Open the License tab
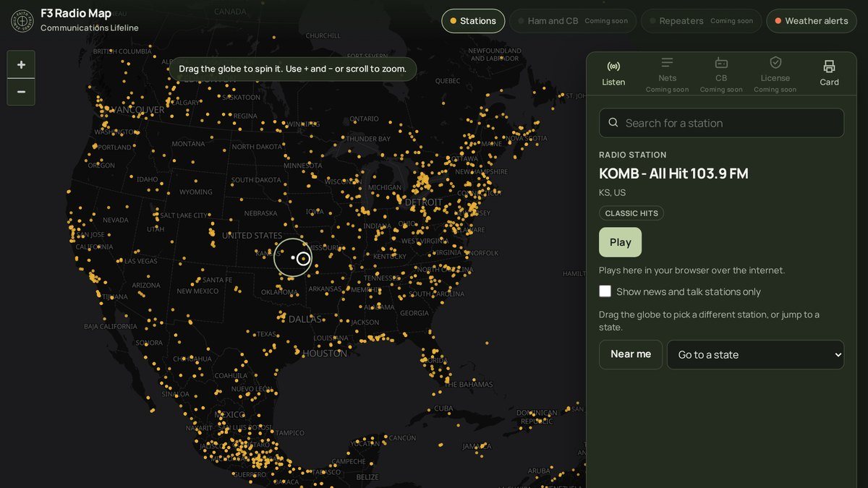The image size is (868, 488). [775, 74]
